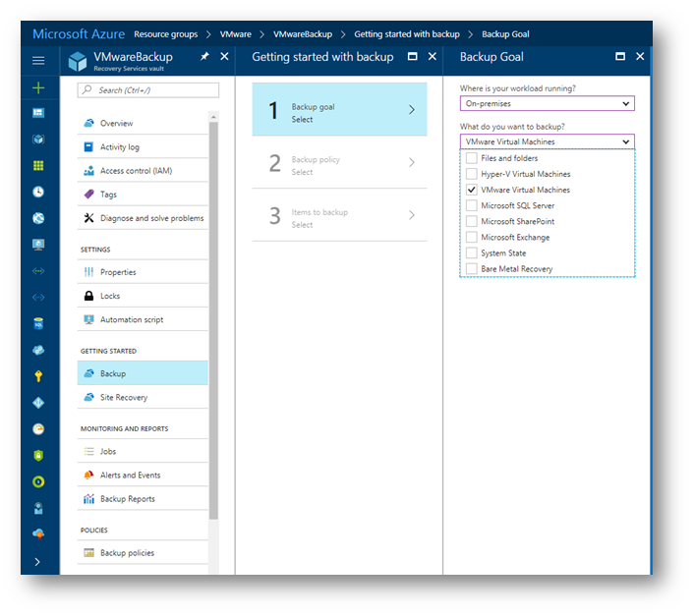Enable the Microsoft SQL Server checkbox
The width and height of the screenshot is (694, 616).
[472, 205]
